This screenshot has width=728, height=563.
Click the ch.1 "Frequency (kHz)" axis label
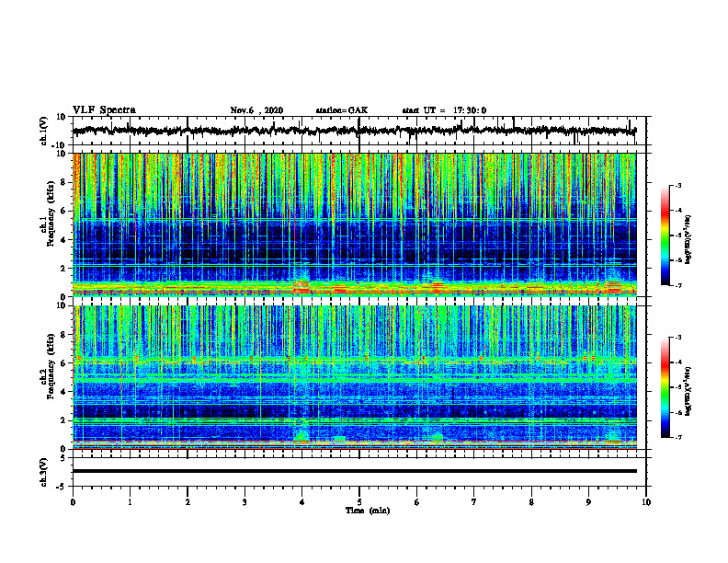pyautogui.click(x=51, y=213)
